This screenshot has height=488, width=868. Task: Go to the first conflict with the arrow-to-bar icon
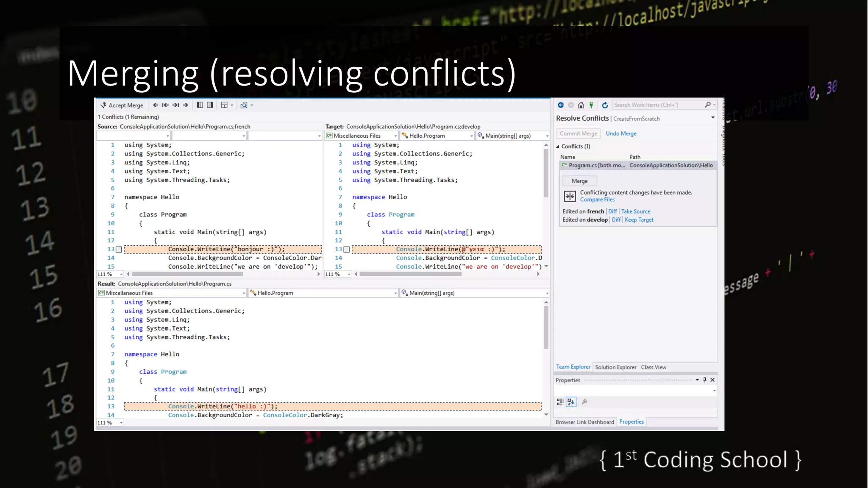165,105
